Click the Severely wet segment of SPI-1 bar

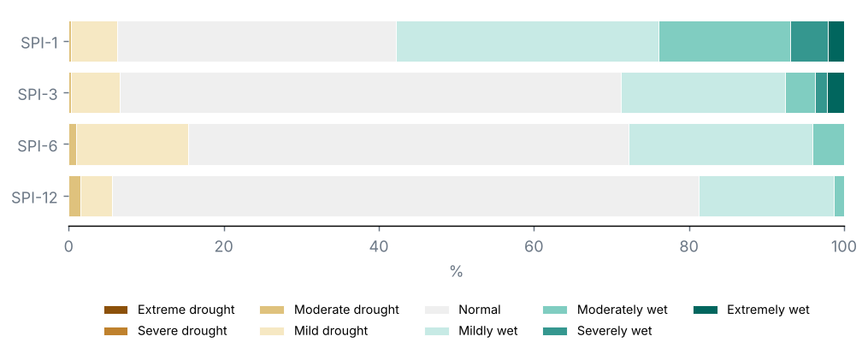point(809,42)
